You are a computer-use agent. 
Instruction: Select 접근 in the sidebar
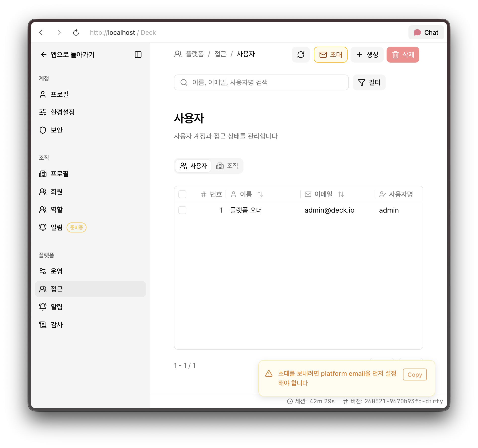(90, 289)
